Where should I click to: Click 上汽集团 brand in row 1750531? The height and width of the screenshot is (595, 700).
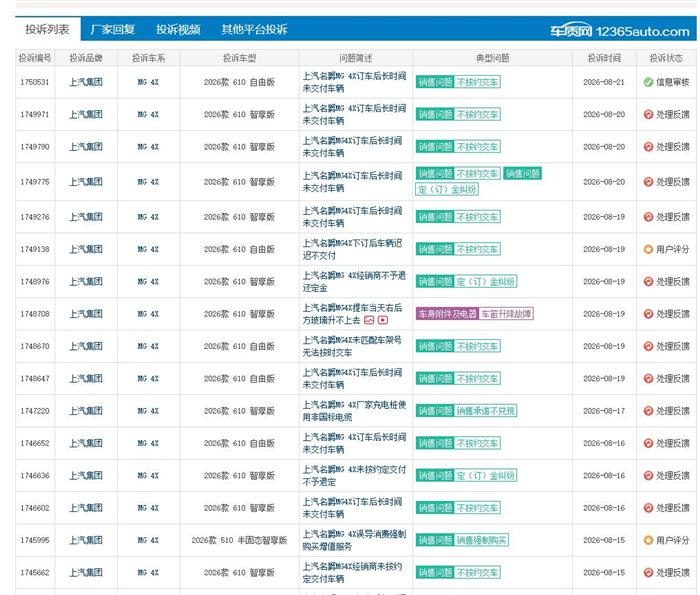86,82
